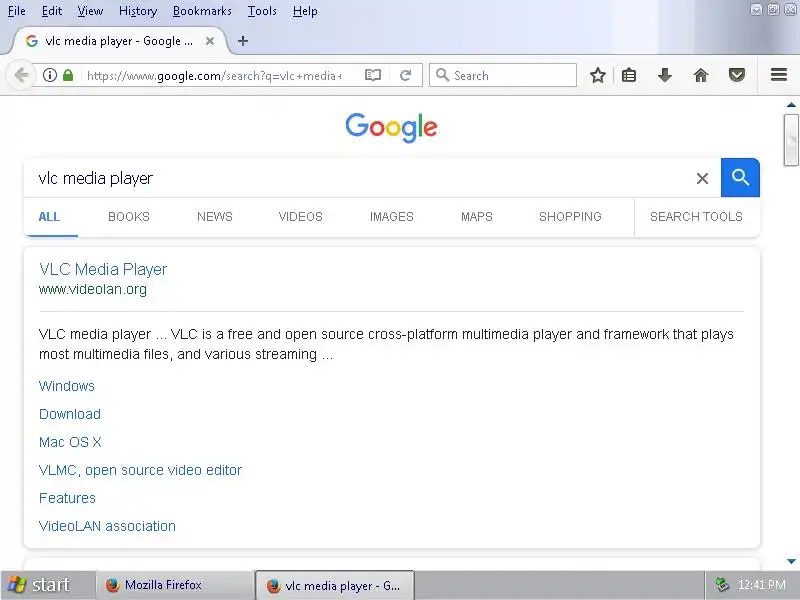Select the vlc media player Google browser tab

[x=118, y=41]
